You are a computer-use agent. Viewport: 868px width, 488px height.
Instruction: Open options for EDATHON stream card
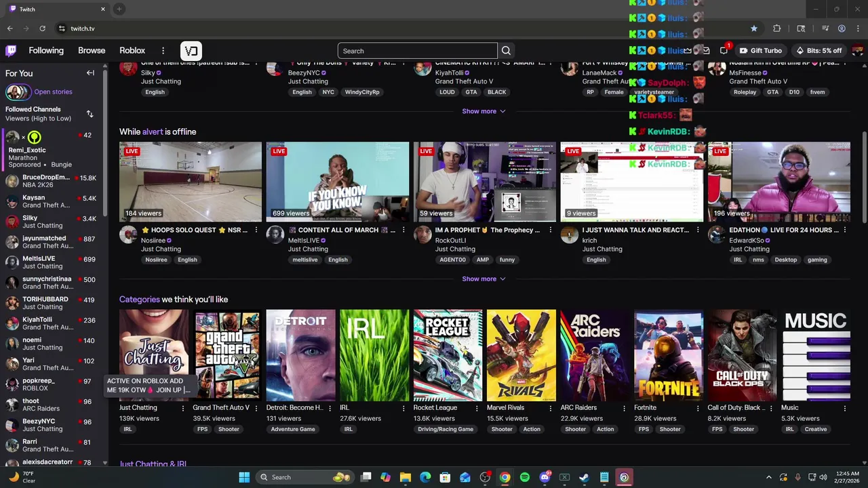point(844,230)
